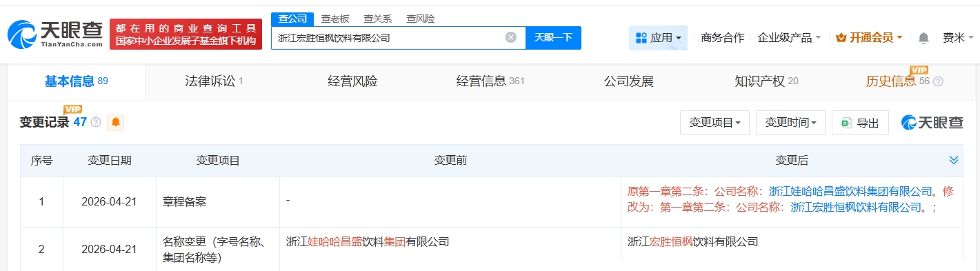The width and height of the screenshot is (980, 271).
Task: Click the orange alert bell beside 变更记录
Action: click(116, 122)
